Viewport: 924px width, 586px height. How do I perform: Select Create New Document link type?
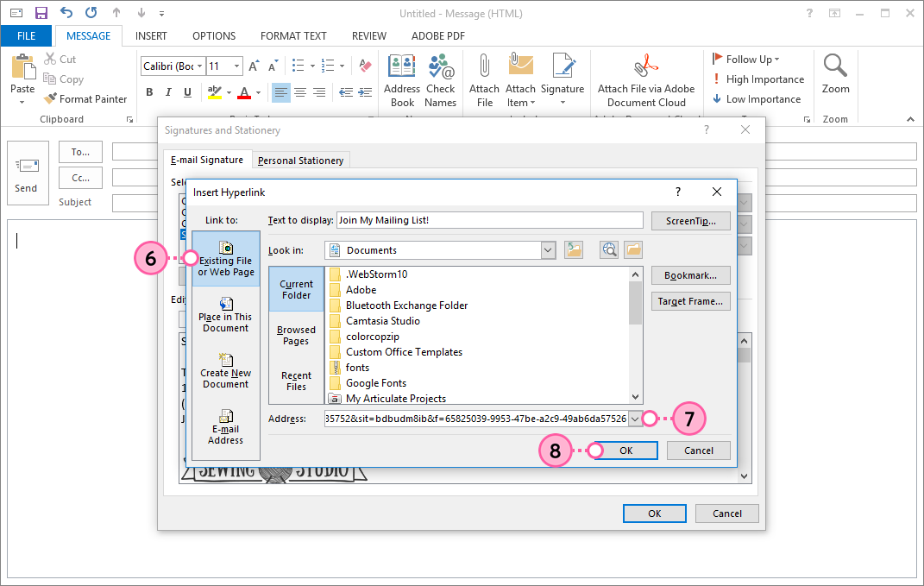click(226, 371)
